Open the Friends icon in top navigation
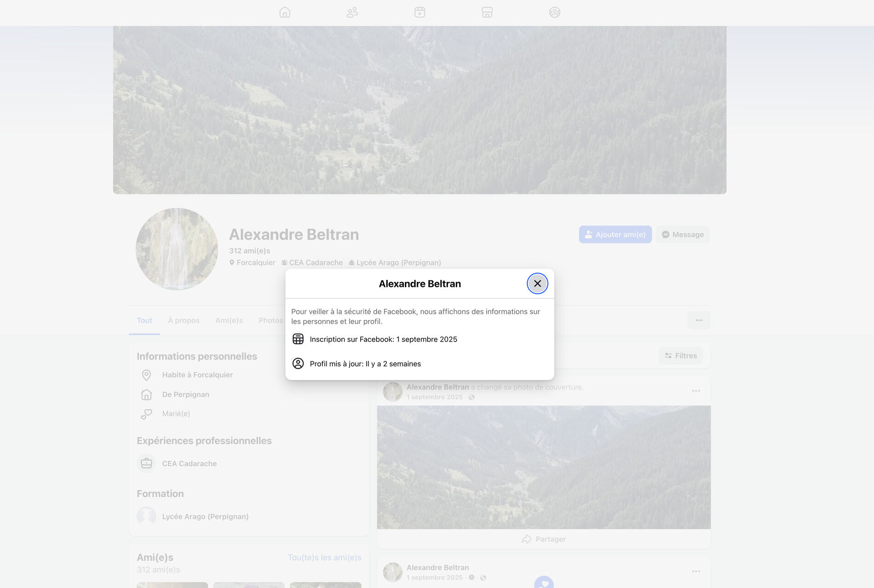Viewport: 874px width, 588px height. click(352, 12)
